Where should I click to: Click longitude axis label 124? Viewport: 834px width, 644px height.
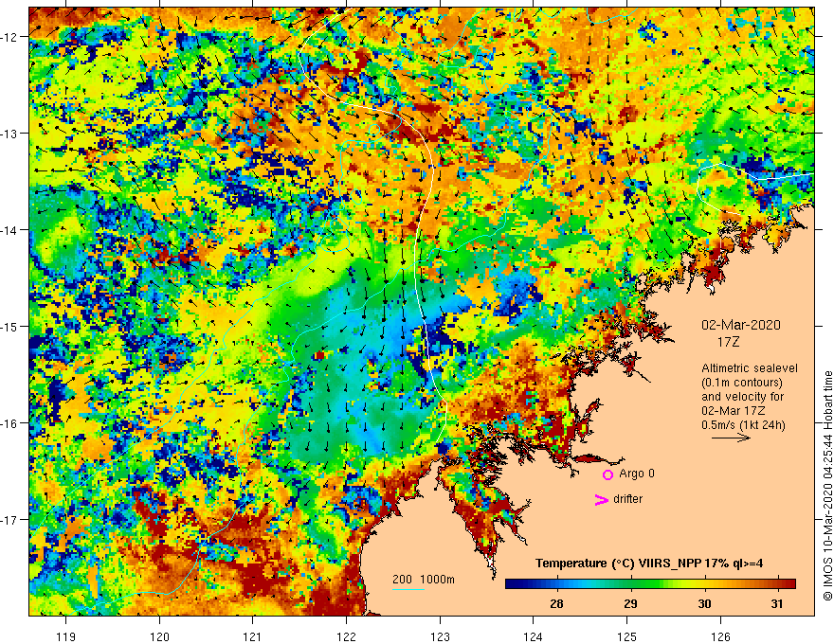pyautogui.click(x=534, y=636)
